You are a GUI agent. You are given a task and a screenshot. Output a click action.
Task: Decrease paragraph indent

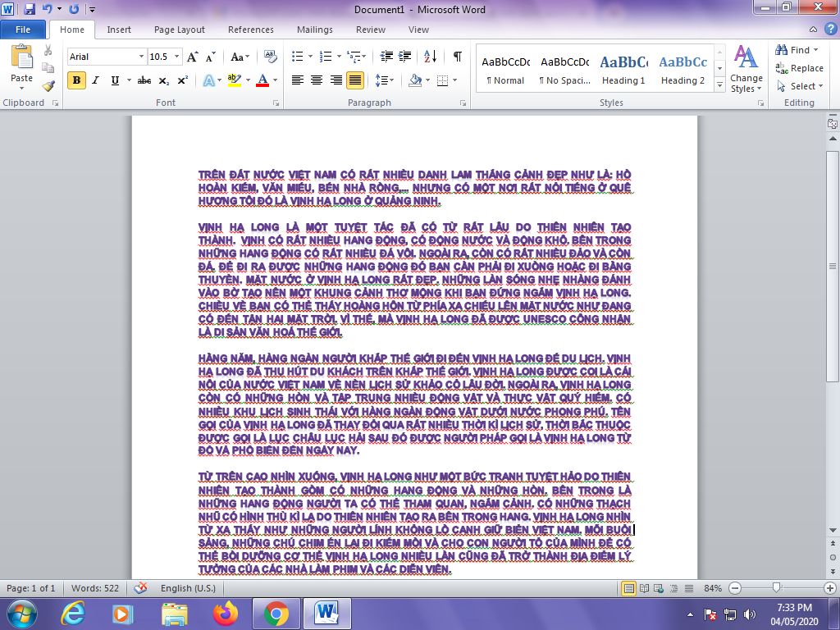click(386, 57)
